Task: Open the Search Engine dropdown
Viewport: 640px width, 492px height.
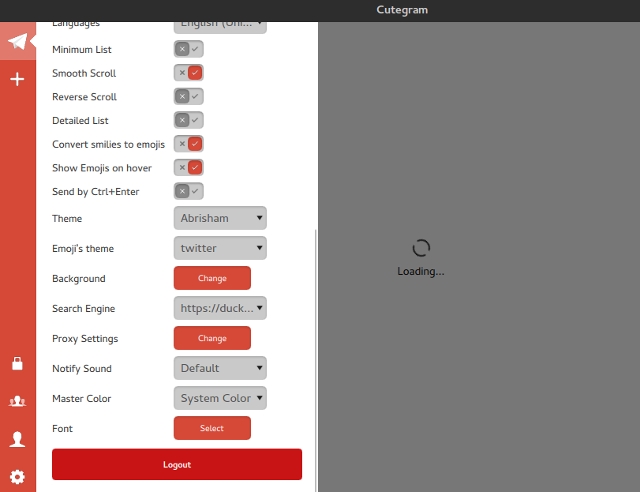Action: (220, 308)
